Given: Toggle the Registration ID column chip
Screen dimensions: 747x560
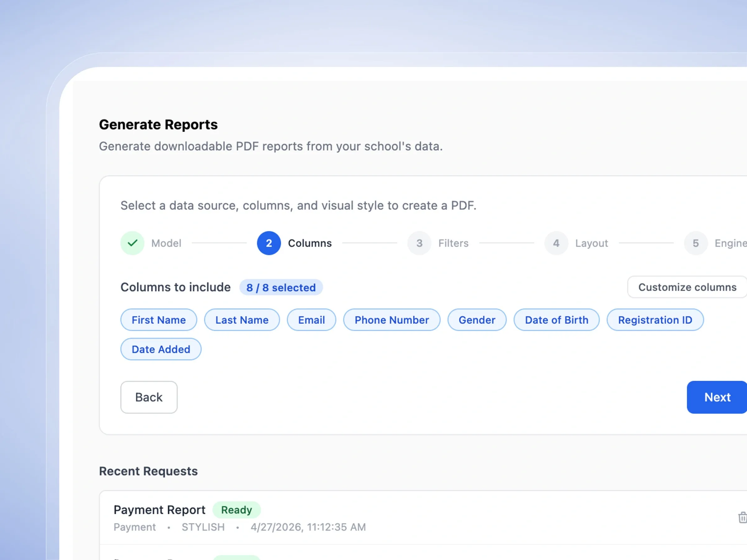Looking at the screenshot, I should click(x=655, y=320).
